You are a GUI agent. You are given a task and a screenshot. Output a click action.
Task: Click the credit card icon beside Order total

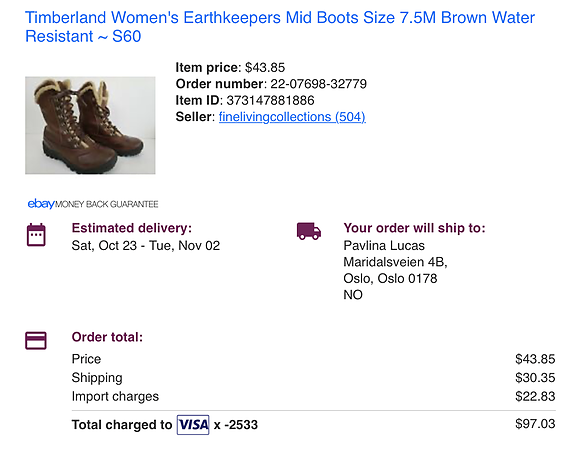pyautogui.click(x=36, y=340)
